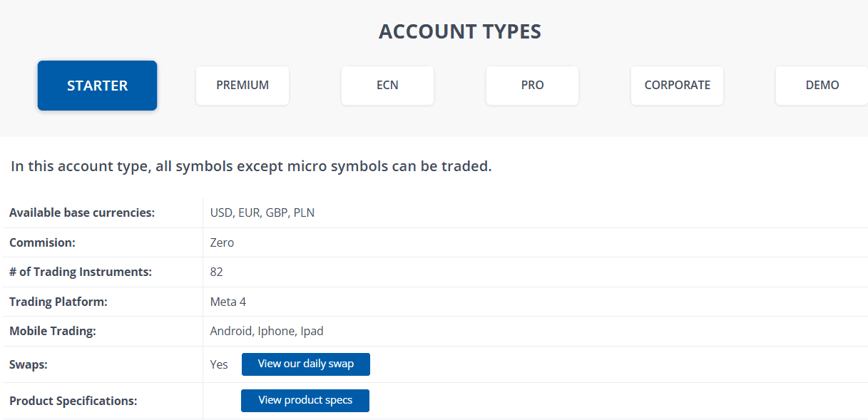Click the Meta 4 platform text
Image resolution: width=868 pixels, height=420 pixels.
coord(228,301)
